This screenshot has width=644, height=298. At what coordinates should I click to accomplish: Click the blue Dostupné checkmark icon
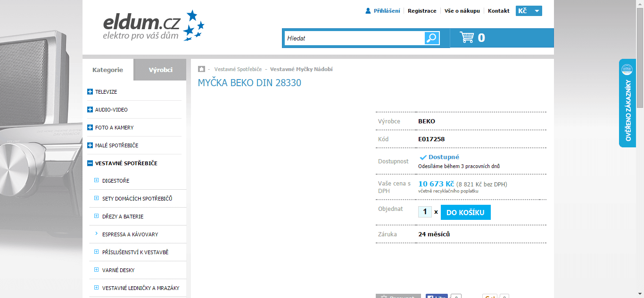[423, 157]
